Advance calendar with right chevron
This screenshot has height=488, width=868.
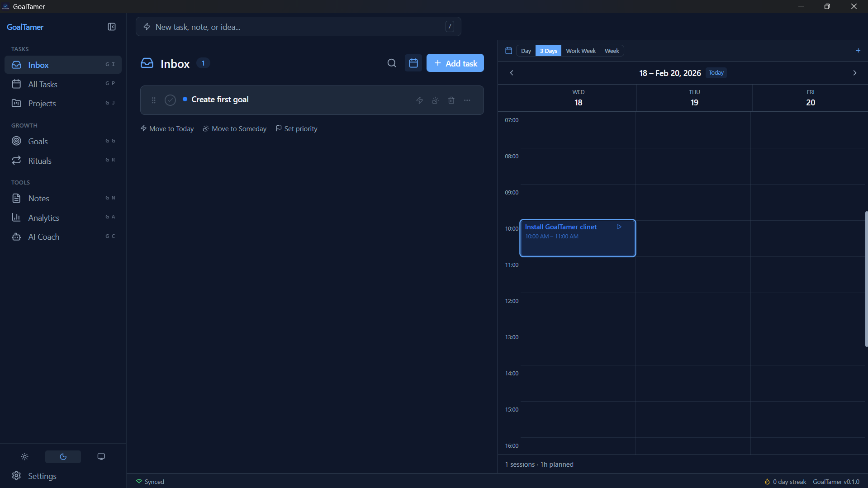click(854, 72)
